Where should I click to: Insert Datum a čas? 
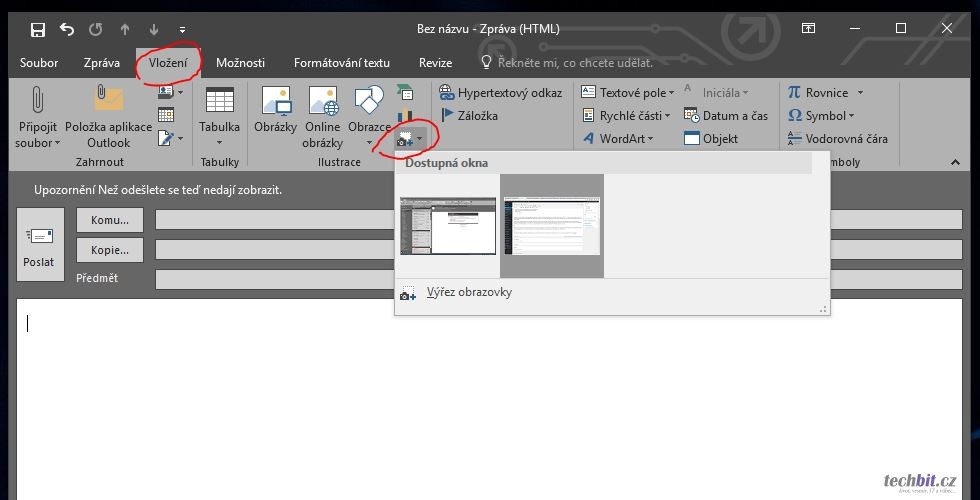coord(726,116)
